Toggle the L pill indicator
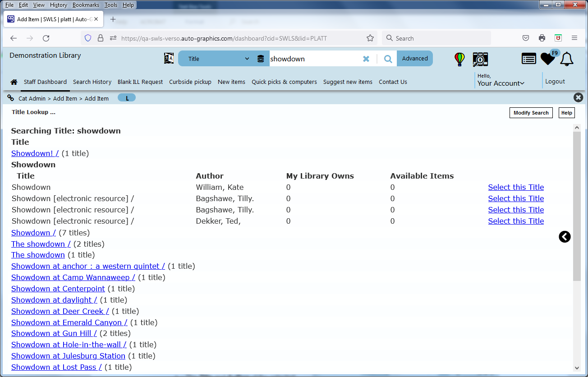Image resolution: width=588 pixels, height=377 pixels. 127,98
